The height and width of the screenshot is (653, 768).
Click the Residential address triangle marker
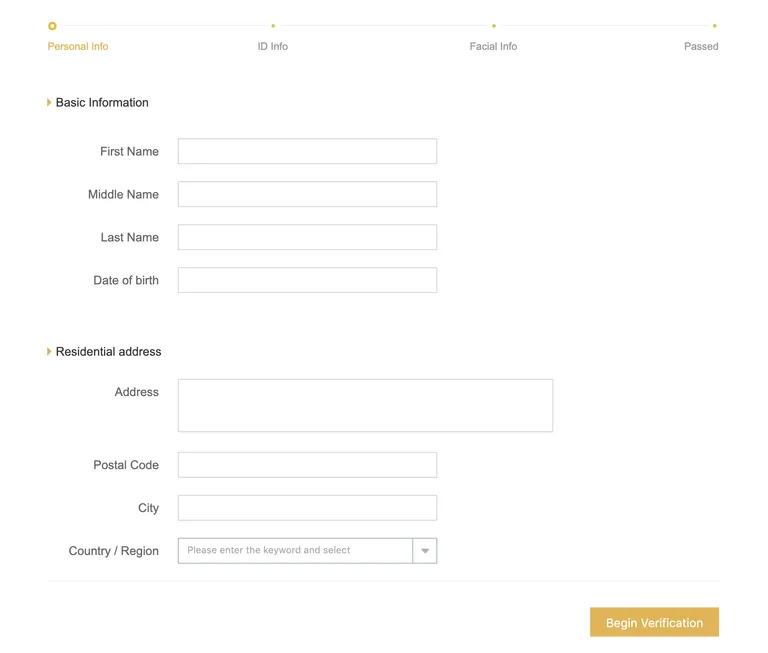click(49, 351)
